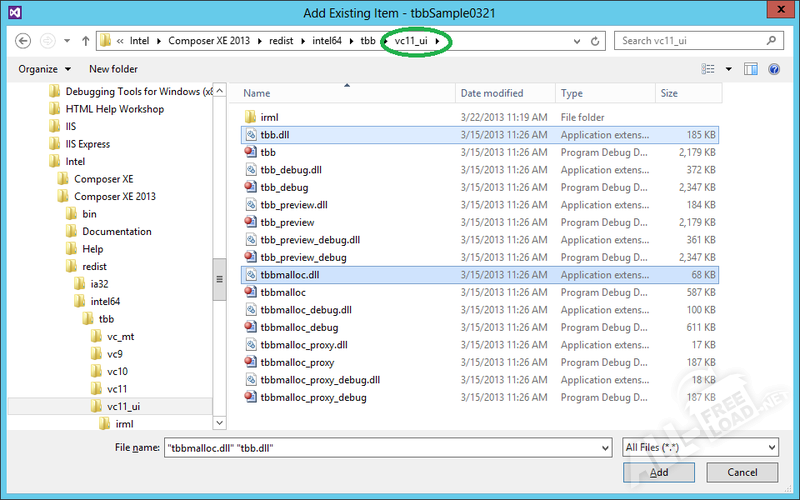
Task: Click the Back navigation arrow
Action: [23, 41]
